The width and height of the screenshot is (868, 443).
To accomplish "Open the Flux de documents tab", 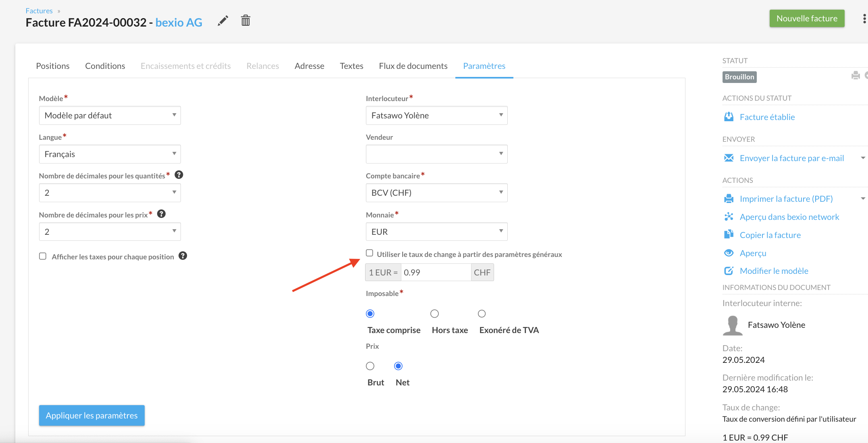I will click(413, 66).
